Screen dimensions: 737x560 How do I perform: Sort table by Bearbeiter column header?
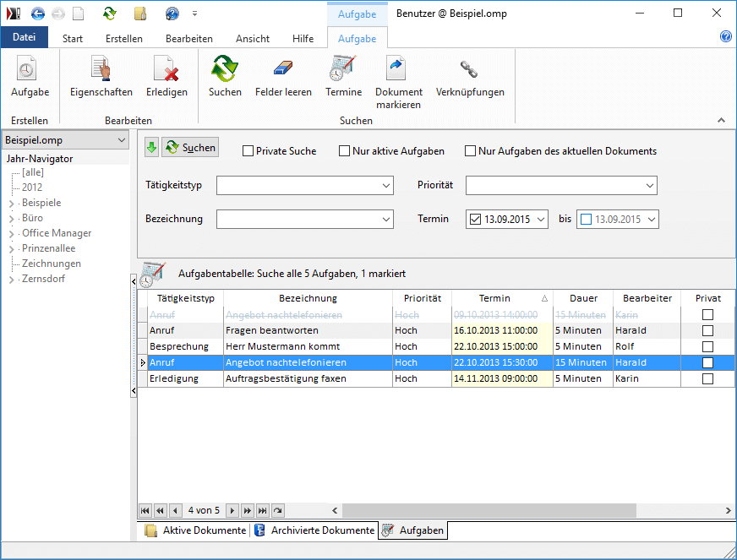tap(647, 298)
